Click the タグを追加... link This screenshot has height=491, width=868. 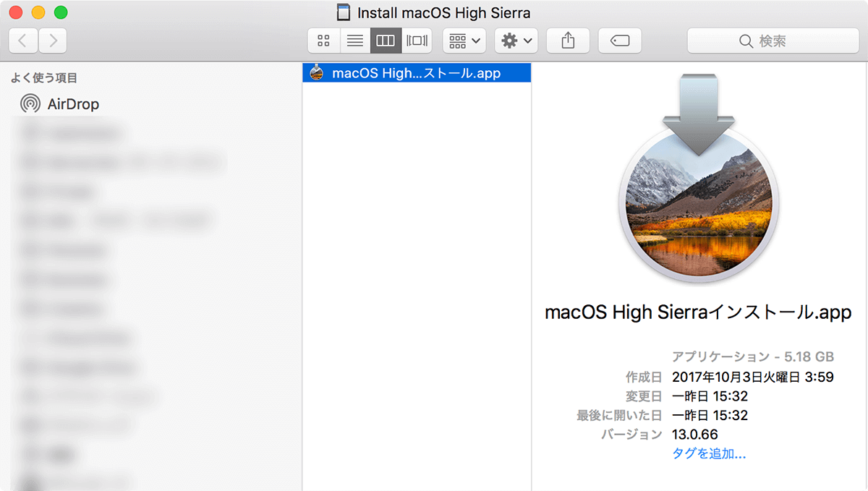709,453
